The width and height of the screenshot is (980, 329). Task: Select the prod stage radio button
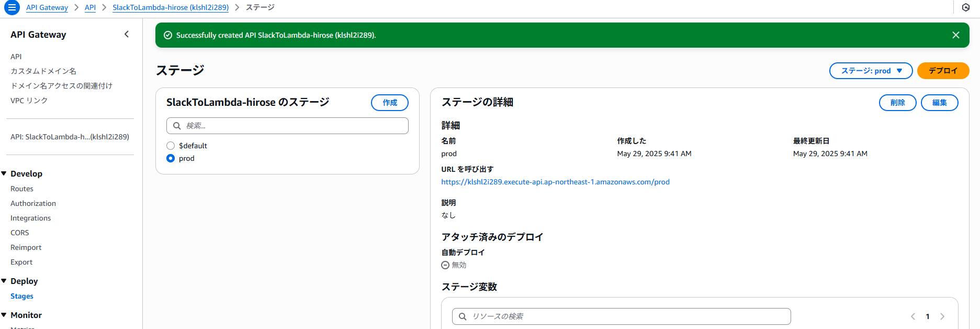[x=171, y=158]
